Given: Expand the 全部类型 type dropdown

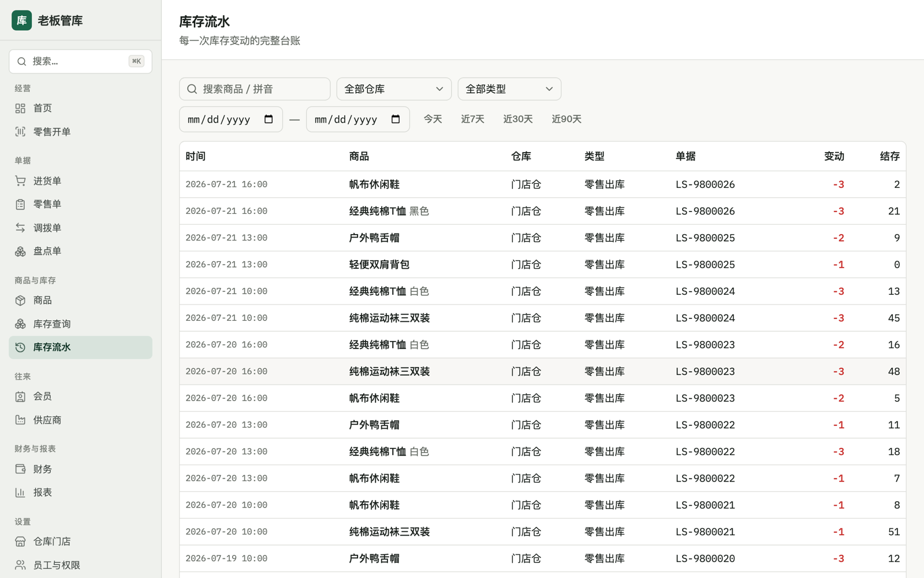Looking at the screenshot, I should tap(509, 89).
